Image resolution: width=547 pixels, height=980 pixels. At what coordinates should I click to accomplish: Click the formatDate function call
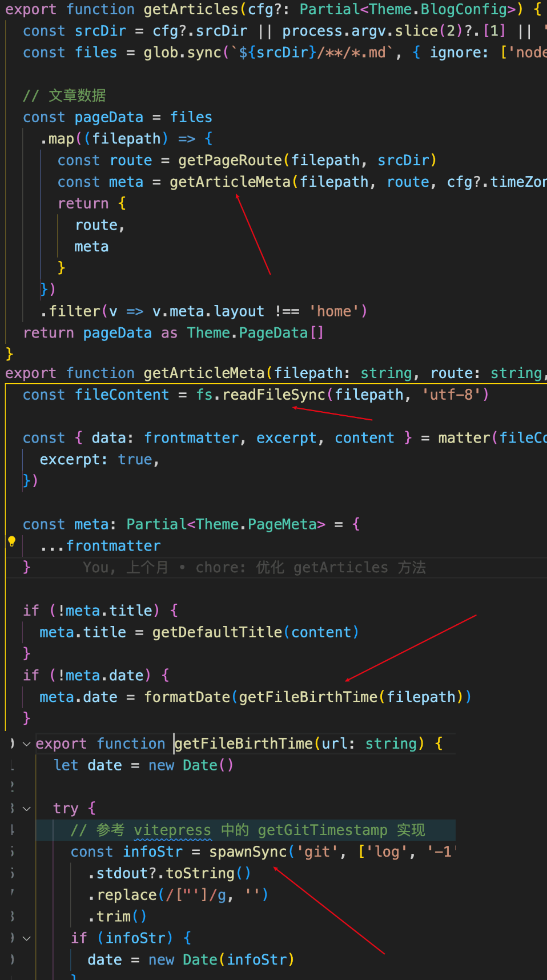coord(187,697)
